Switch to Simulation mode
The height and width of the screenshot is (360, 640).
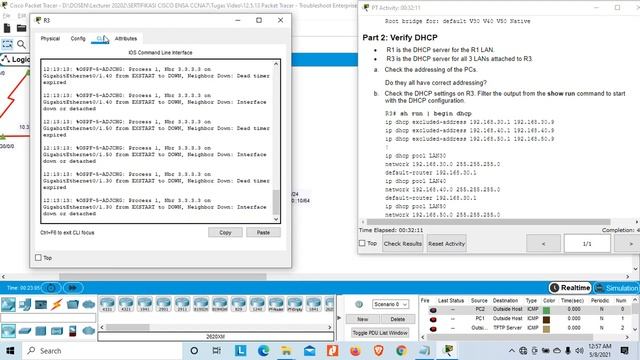[x=616, y=288]
